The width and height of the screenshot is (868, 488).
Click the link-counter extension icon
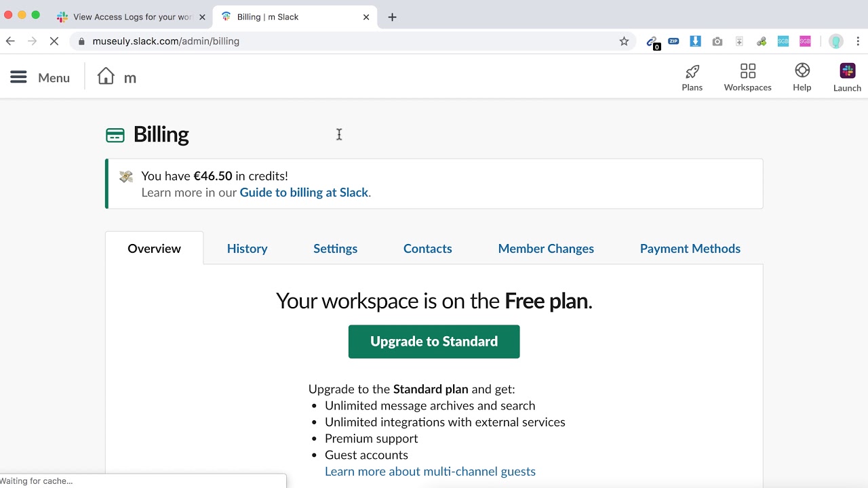(x=652, y=42)
